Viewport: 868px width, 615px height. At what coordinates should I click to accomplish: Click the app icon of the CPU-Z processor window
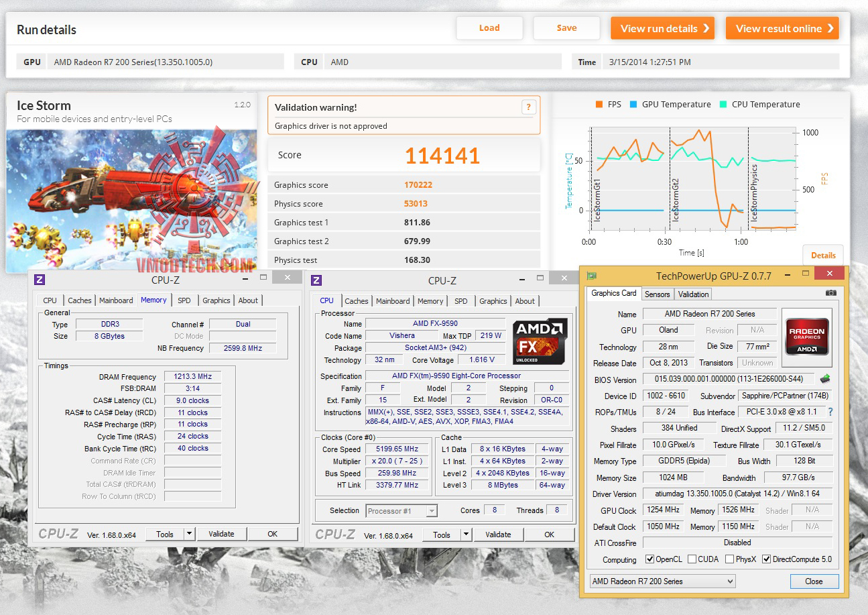pos(316,280)
